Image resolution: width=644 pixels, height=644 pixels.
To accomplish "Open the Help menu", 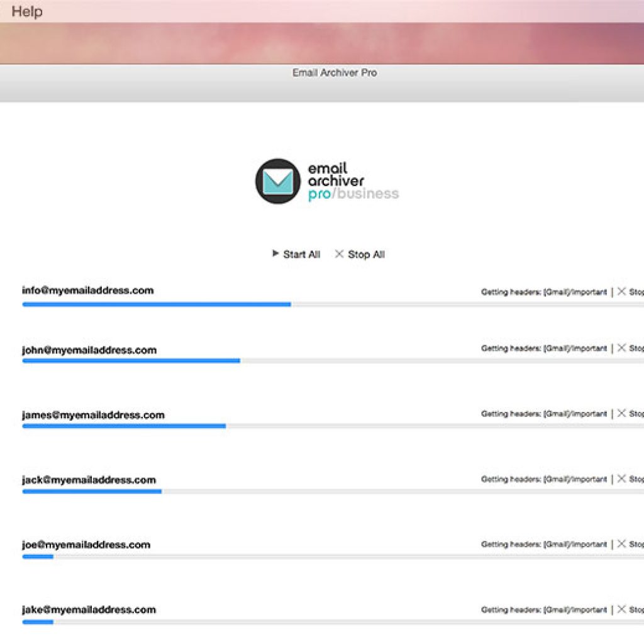I will (27, 11).
